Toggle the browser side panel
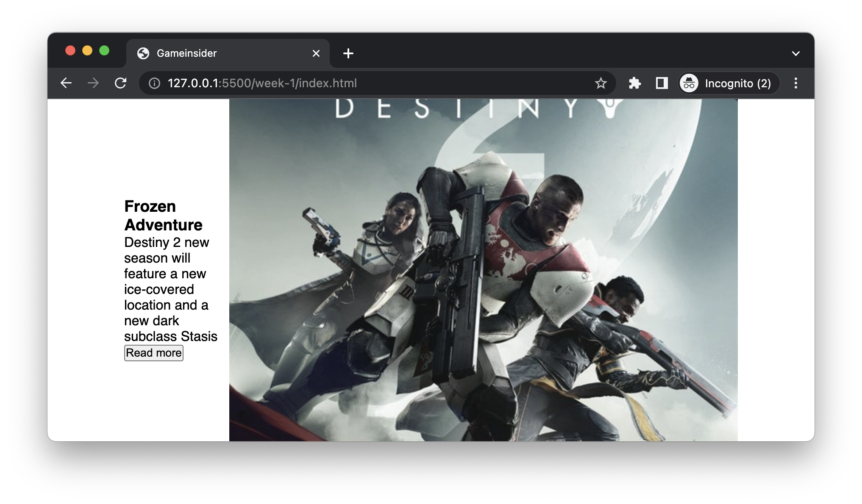Screen dimensions: 862x504 point(662,83)
